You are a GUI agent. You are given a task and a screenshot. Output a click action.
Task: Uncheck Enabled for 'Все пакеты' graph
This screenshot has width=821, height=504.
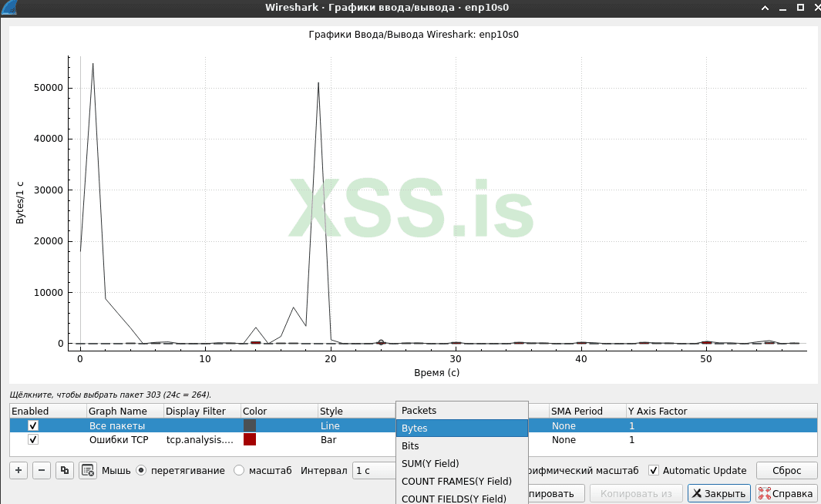point(33,425)
